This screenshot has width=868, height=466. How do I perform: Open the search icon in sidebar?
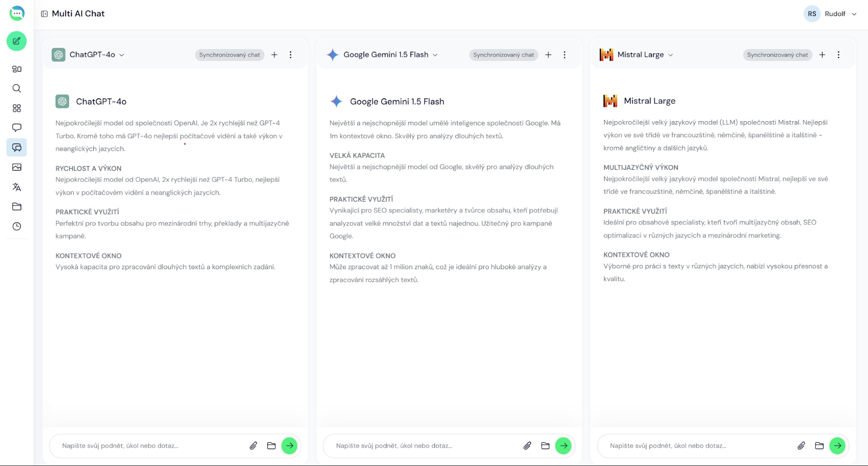pos(17,89)
